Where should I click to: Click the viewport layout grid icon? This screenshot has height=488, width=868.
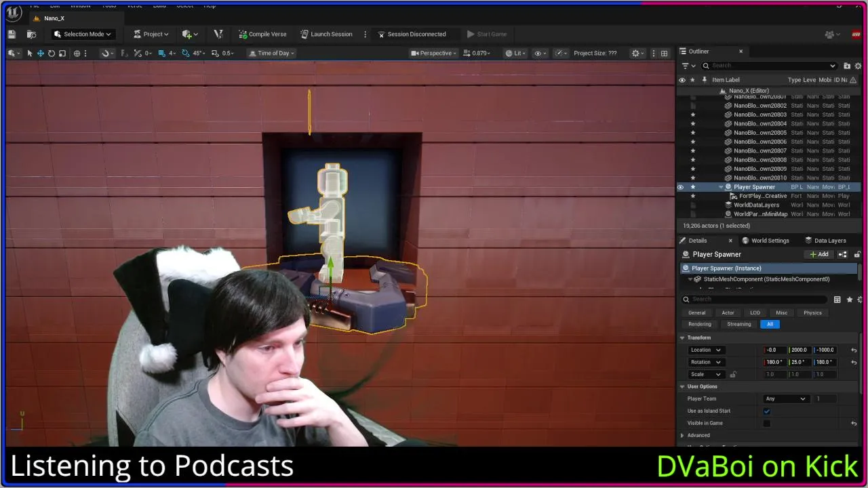pyautogui.click(x=664, y=53)
